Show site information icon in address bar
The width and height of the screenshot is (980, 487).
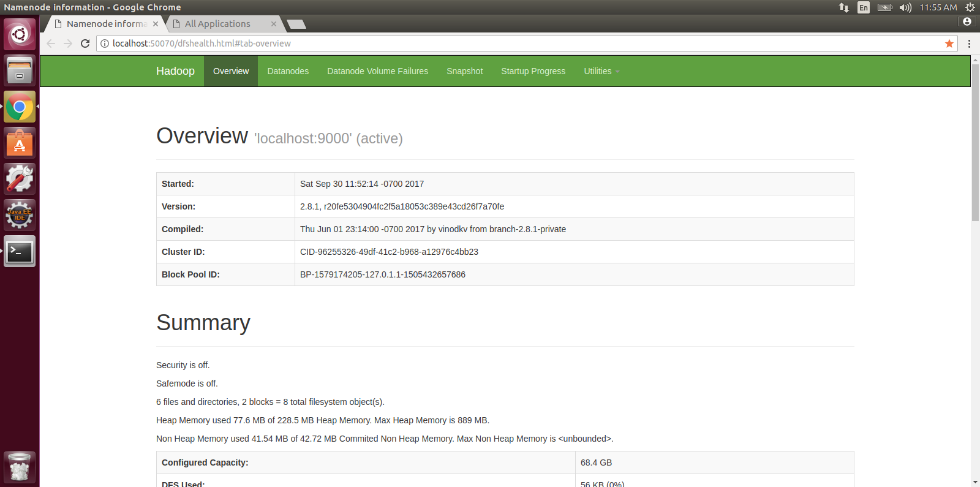105,43
